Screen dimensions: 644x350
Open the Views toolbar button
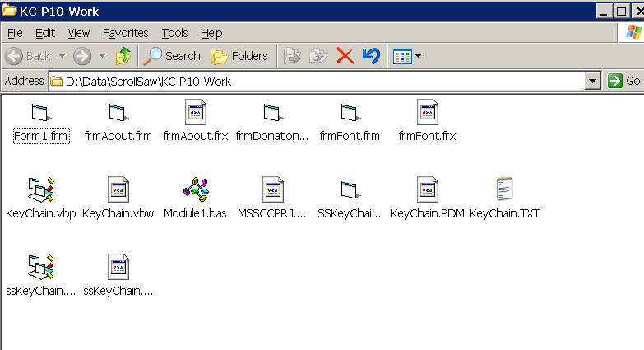(402, 56)
